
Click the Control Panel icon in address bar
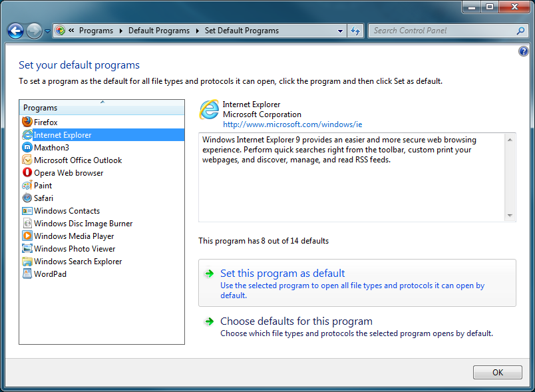click(x=60, y=31)
